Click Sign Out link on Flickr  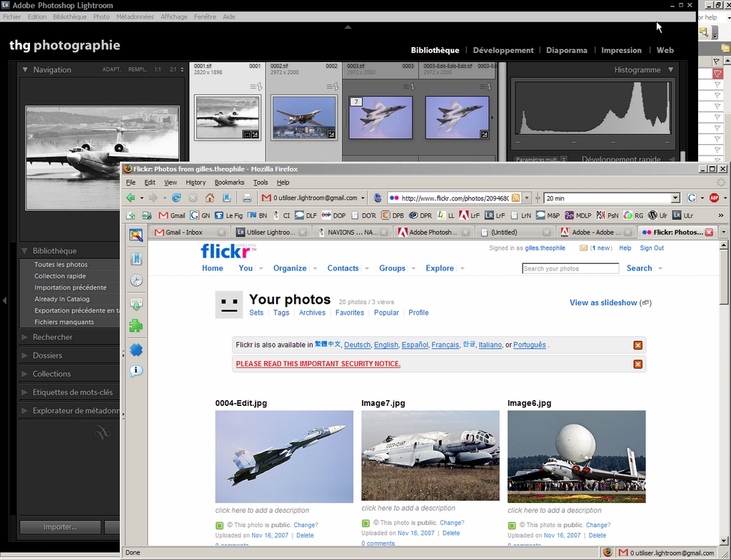tap(652, 248)
